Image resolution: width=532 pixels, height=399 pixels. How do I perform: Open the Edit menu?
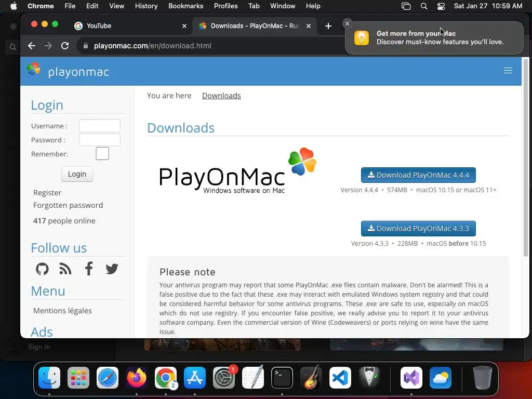coord(92,6)
